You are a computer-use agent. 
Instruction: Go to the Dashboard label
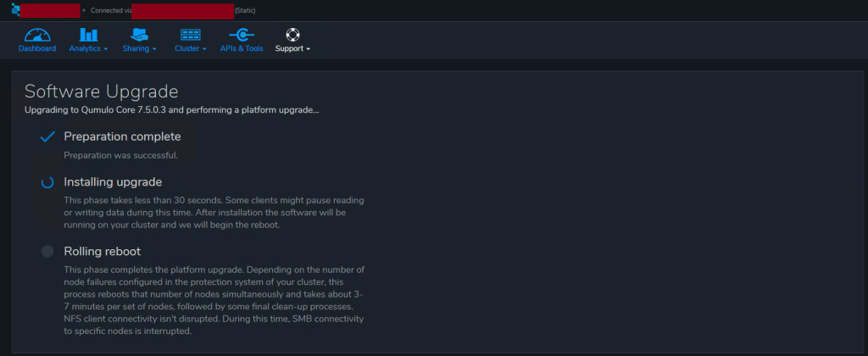pos(37,48)
